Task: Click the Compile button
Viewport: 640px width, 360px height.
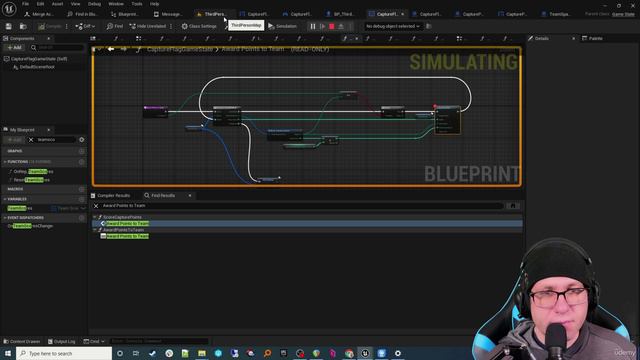Action: click(x=50, y=26)
